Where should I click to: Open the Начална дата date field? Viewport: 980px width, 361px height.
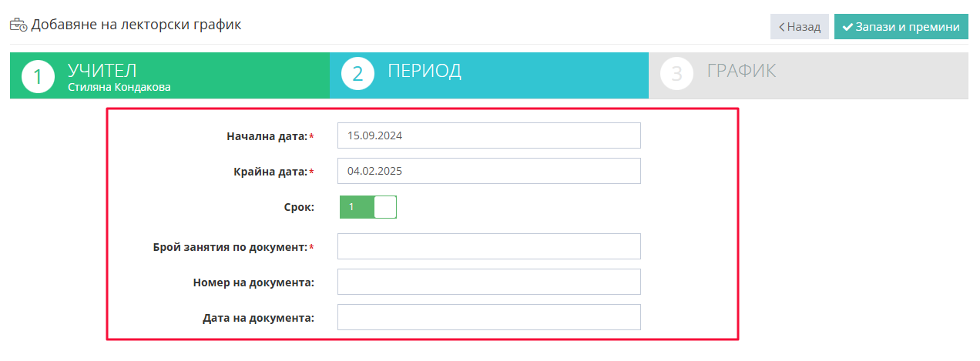[489, 135]
